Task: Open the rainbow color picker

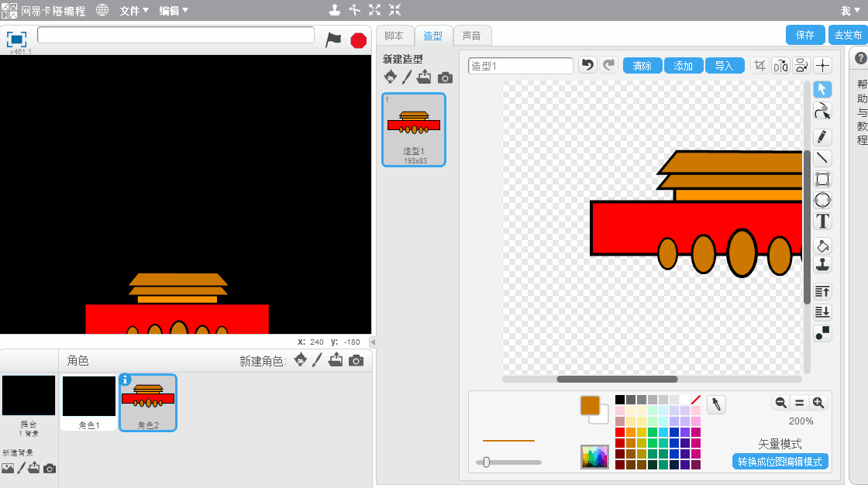Action: tap(594, 456)
